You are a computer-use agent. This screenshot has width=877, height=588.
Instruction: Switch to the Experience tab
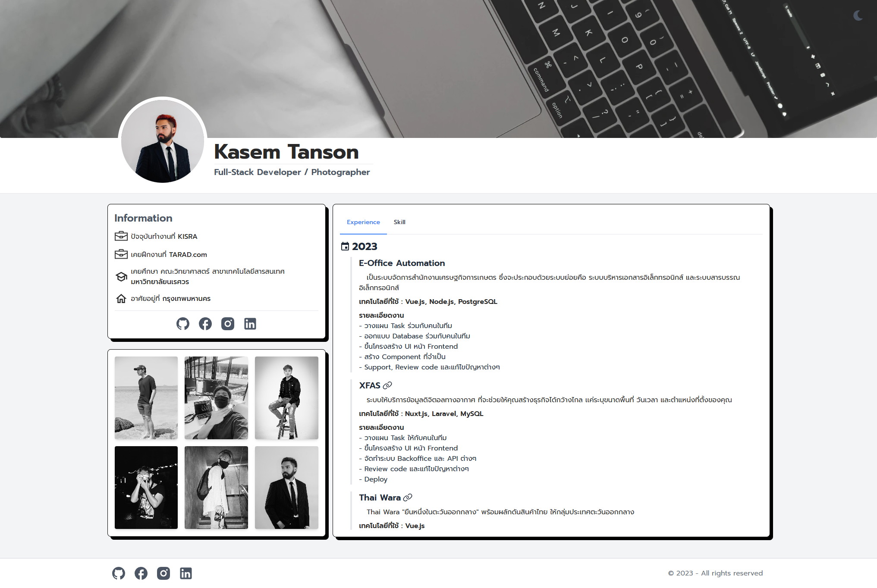[363, 222]
